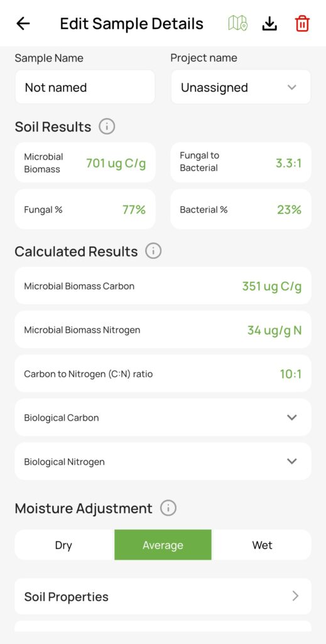326x644 pixels.
Task: Tap the Microbial Biomass Carbon row
Action: [x=163, y=286]
